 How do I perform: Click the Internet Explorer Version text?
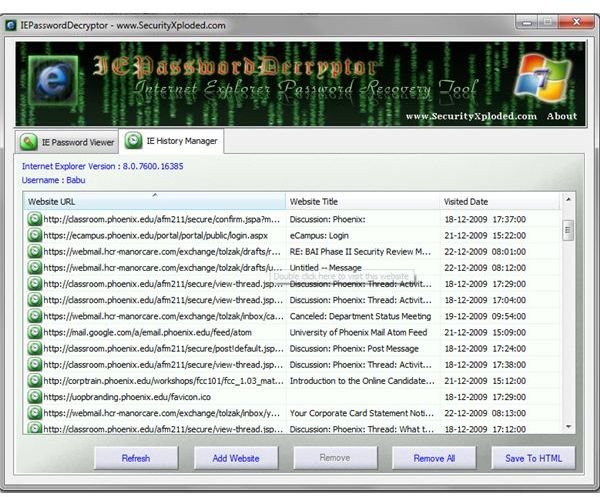pos(102,166)
